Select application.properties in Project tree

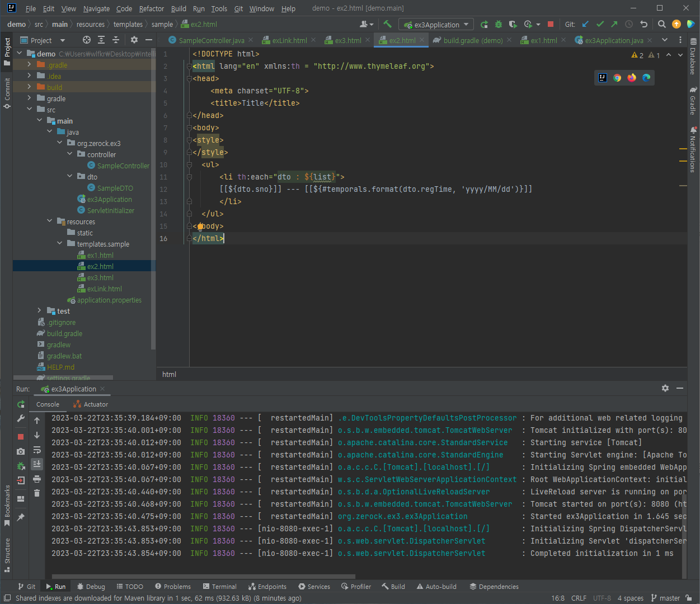coord(109,300)
